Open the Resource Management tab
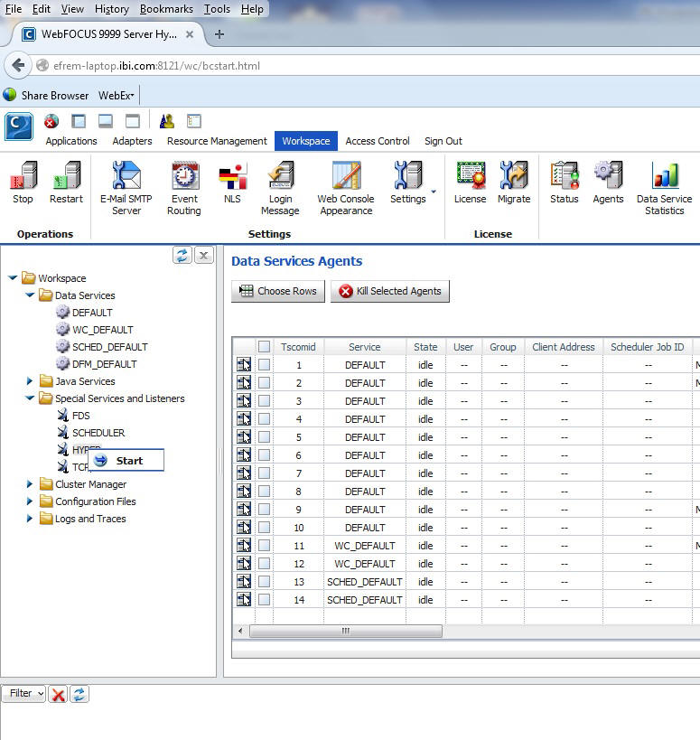Viewport: 700px width, 740px height. tap(217, 141)
